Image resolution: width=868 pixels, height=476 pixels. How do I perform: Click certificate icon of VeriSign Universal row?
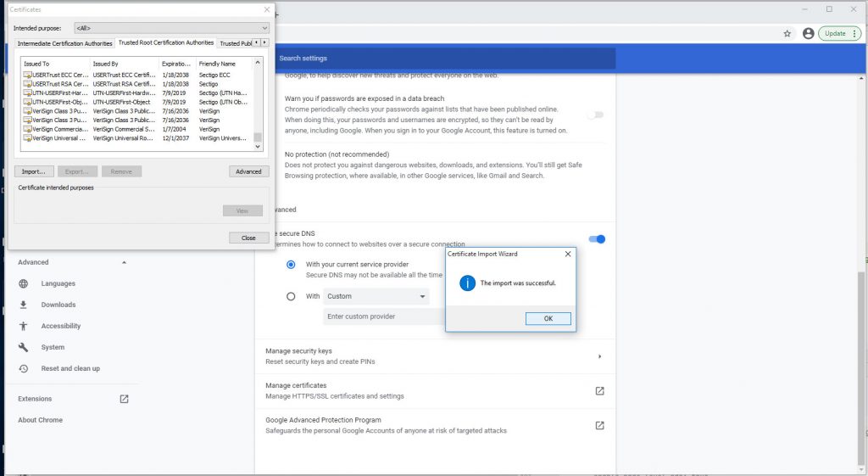point(27,138)
